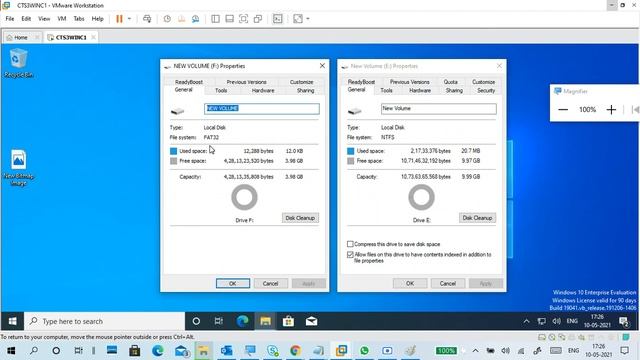The width and height of the screenshot is (640, 360).
Task: Open Tools tab in E: Properties
Action: pyautogui.click(x=387, y=91)
